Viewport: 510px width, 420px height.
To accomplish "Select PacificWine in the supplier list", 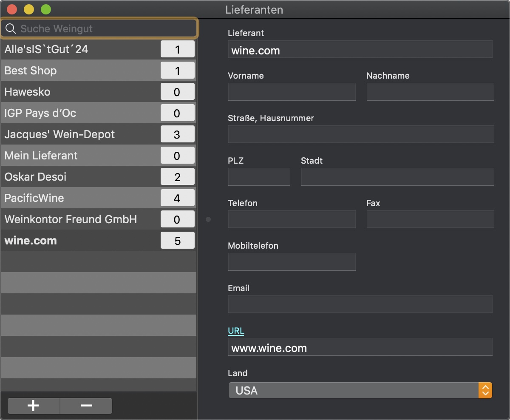I will point(99,198).
